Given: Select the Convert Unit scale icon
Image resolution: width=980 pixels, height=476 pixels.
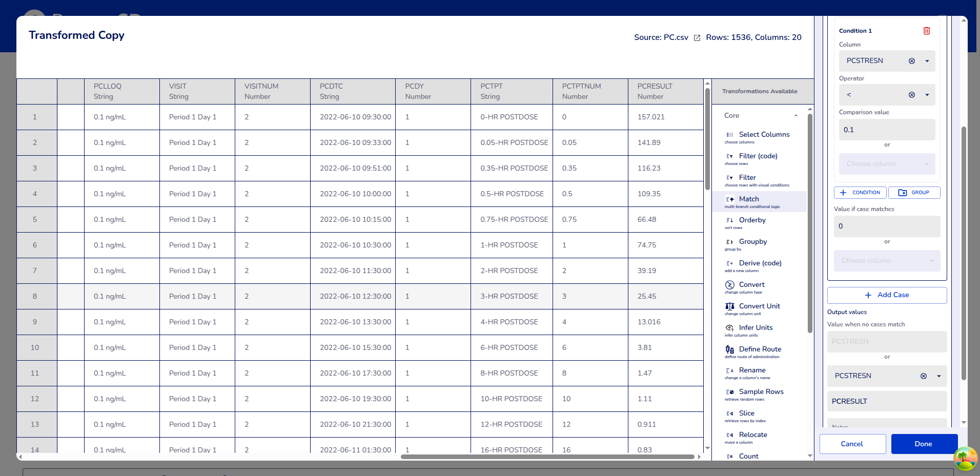Looking at the screenshot, I should (729, 306).
